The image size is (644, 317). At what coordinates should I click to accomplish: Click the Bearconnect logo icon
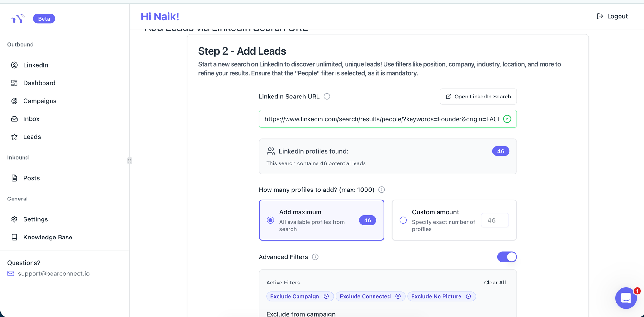pos(18,19)
